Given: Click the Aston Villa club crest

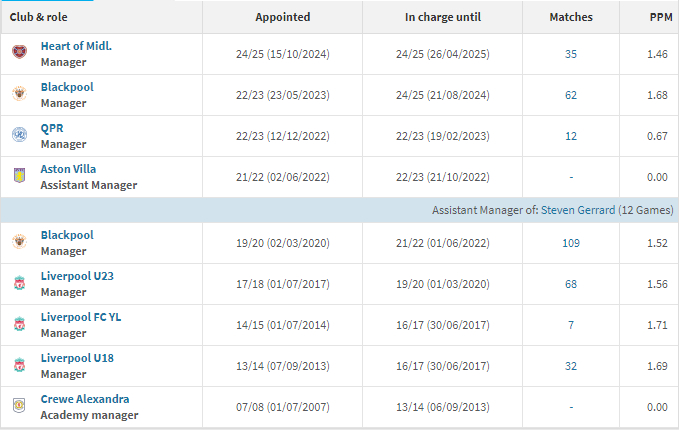Looking at the screenshot, I should tap(19, 176).
